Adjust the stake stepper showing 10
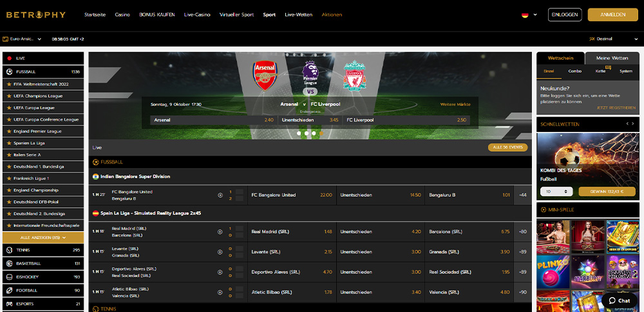The image size is (644, 312). (x=566, y=192)
